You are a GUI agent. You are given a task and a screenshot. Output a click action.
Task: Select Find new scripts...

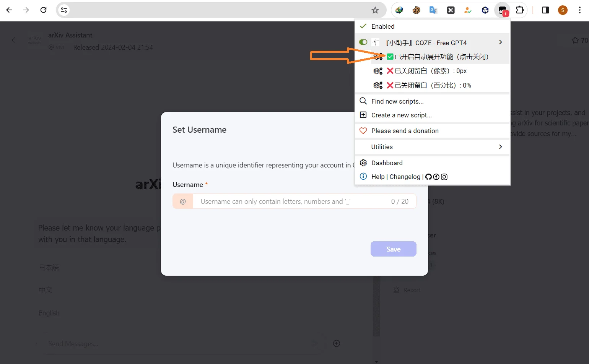point(433,101)
